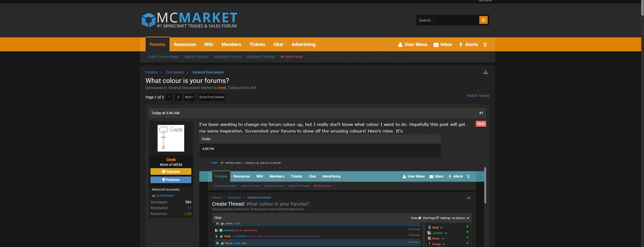
Task: Click the orange search magnifier button
Action: pyautogui.click(x=483, y=20)
